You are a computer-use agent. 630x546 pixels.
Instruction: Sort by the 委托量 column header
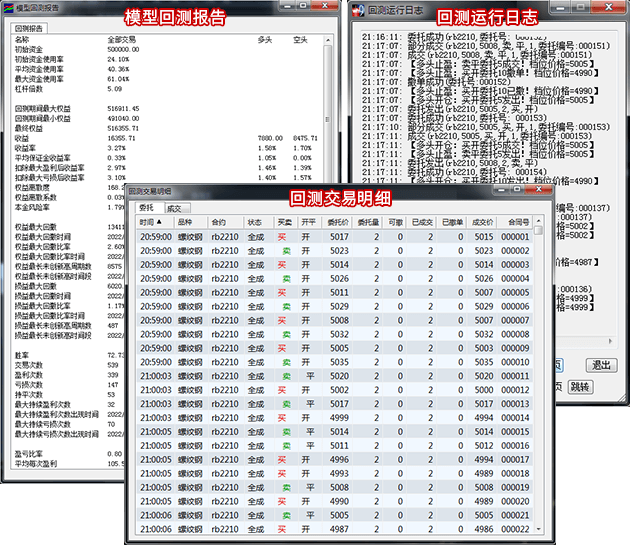tap(368, 222)
